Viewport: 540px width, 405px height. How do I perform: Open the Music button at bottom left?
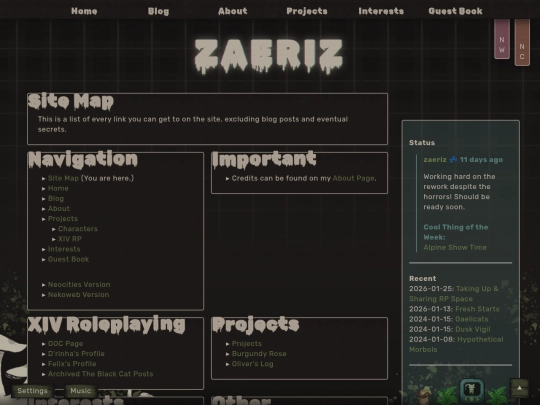(x=81, y=391)
